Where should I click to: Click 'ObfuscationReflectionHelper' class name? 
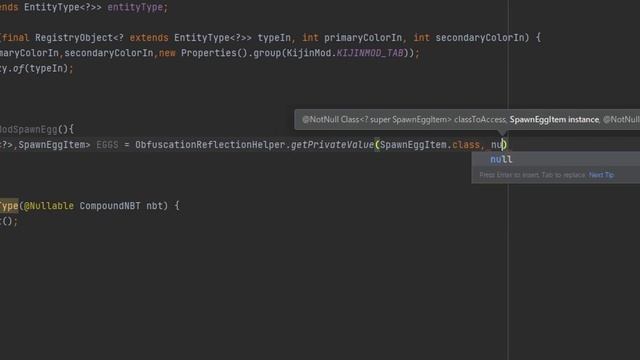pos(210,144)
